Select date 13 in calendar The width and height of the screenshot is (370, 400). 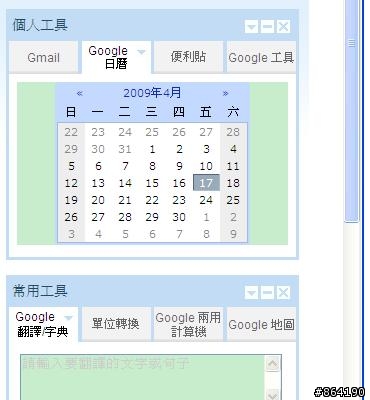[98, 183]
